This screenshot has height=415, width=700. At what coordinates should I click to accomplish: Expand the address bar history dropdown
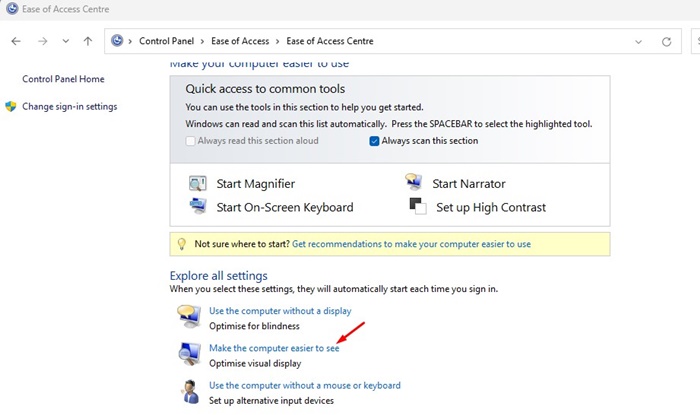pyautogui.click(x=638, y=42)
